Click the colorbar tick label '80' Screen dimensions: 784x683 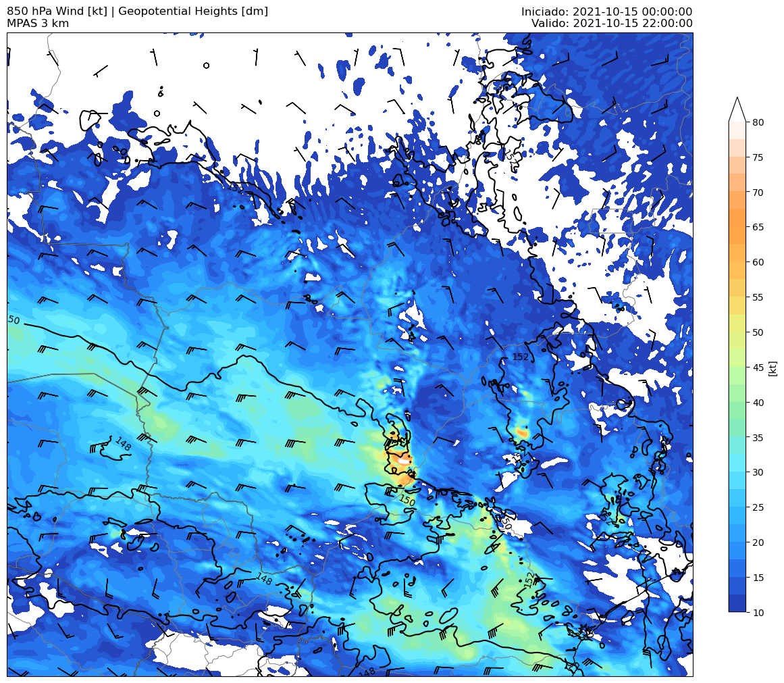coord(758,122)
